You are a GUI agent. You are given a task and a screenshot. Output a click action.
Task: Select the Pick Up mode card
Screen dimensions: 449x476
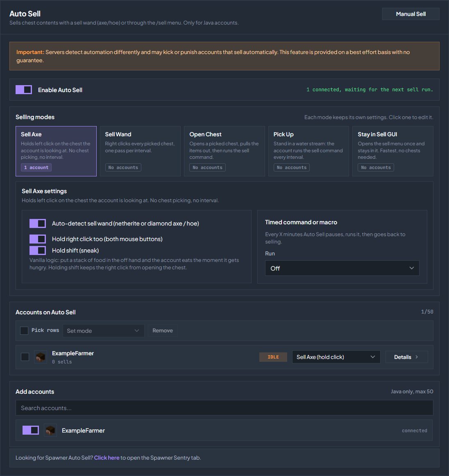point(308,151)
